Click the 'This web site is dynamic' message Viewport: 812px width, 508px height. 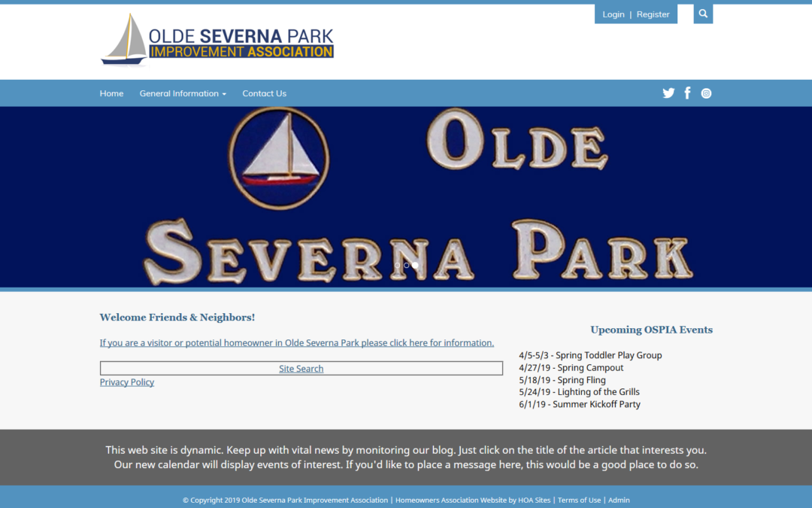coord(406,458)
